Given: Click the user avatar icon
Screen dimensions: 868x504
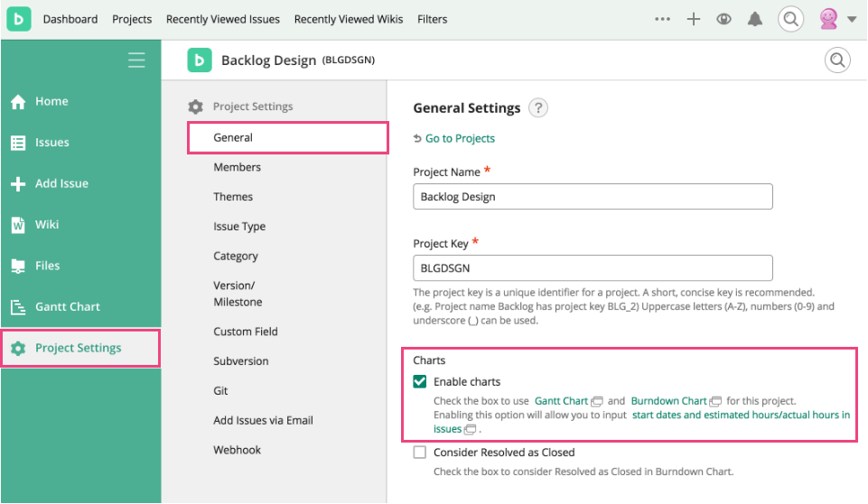Looking at the screenshot, I should pyautogui.click(x=828, y=19).
